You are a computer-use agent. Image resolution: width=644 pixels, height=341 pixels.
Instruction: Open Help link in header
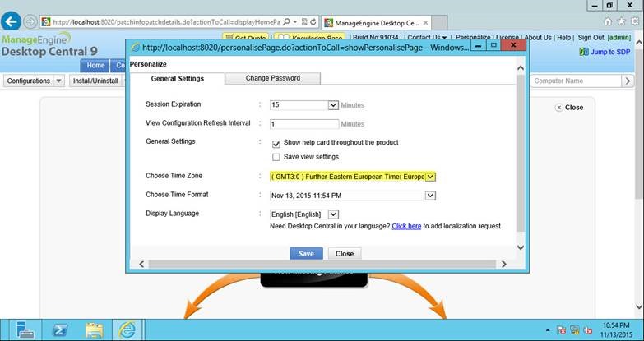(x=563, y=37)
